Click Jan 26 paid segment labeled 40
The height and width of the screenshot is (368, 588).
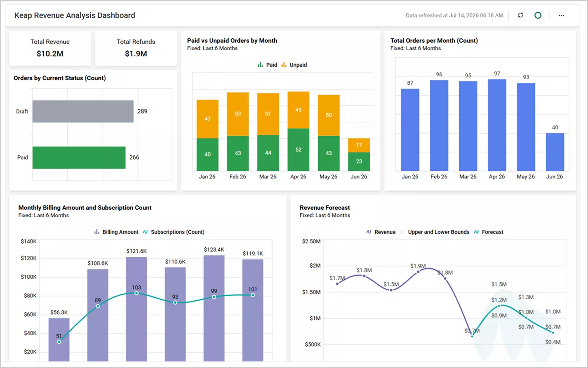click(208, 154)
